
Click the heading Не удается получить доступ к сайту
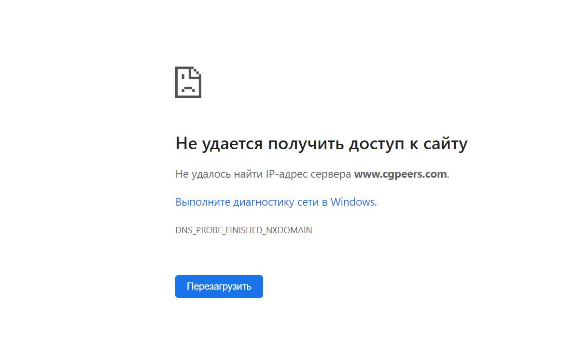pyautogui.click(x=322, y=144)
